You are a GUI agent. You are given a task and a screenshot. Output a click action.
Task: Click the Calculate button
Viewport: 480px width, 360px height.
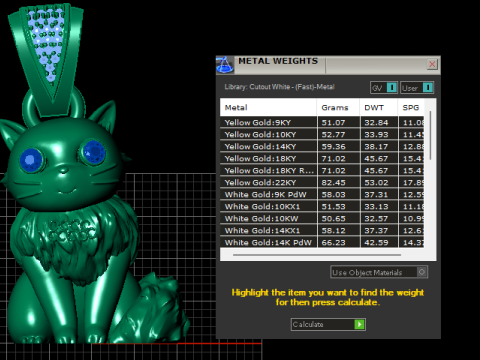click(328, 324)
